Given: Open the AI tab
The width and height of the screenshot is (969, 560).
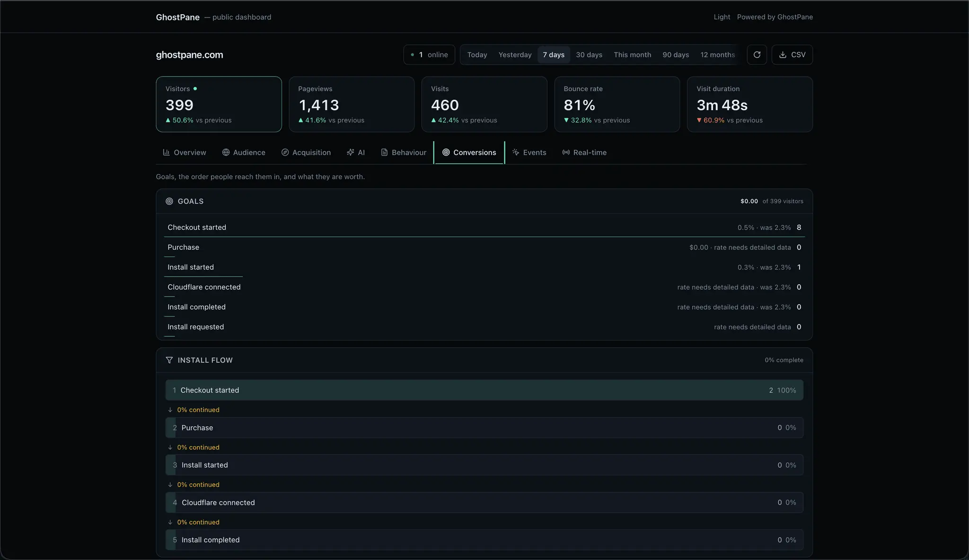Looking at the screenshot, I should pyautogui.click(x=356, y=152).
